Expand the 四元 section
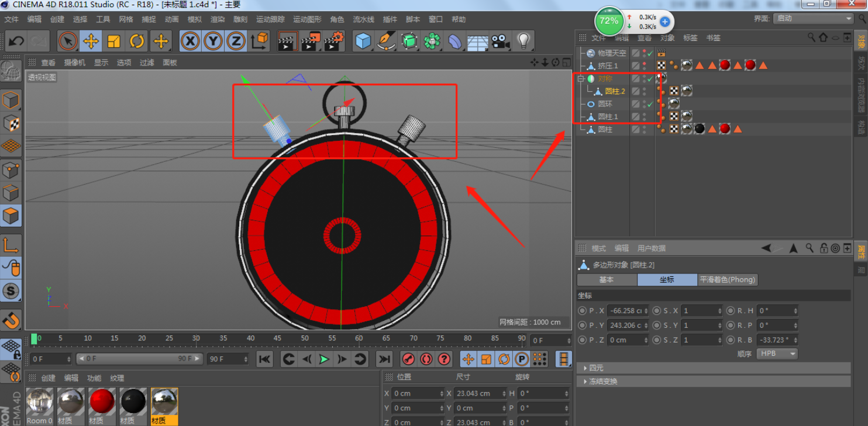868x426 pixels. [x=714, y=368]
